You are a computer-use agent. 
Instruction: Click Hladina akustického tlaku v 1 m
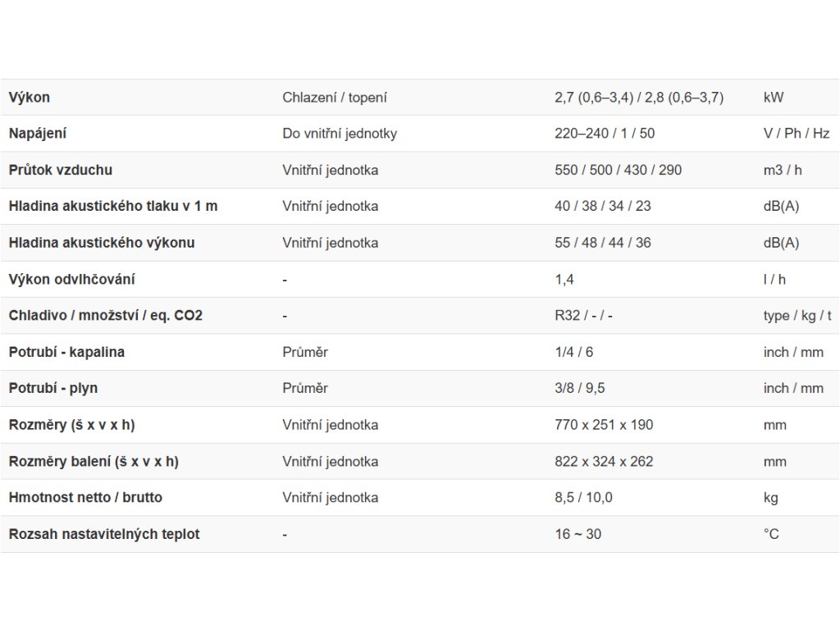(113, 206)
